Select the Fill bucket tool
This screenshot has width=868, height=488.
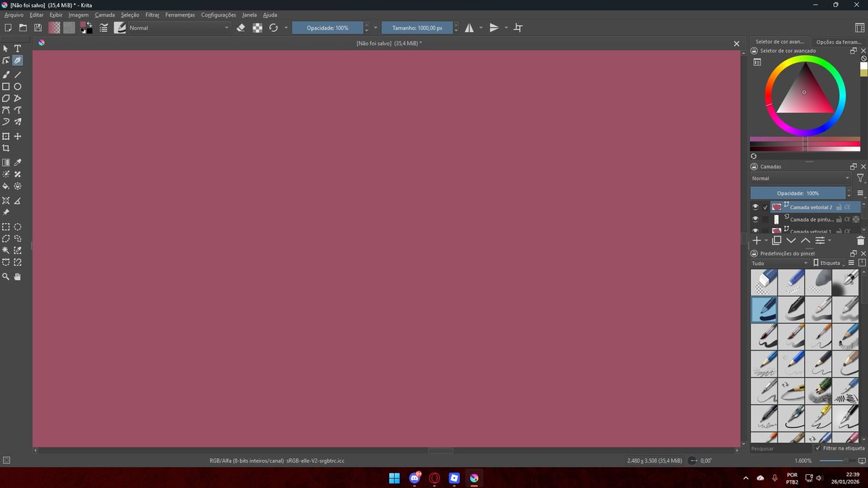6,186
